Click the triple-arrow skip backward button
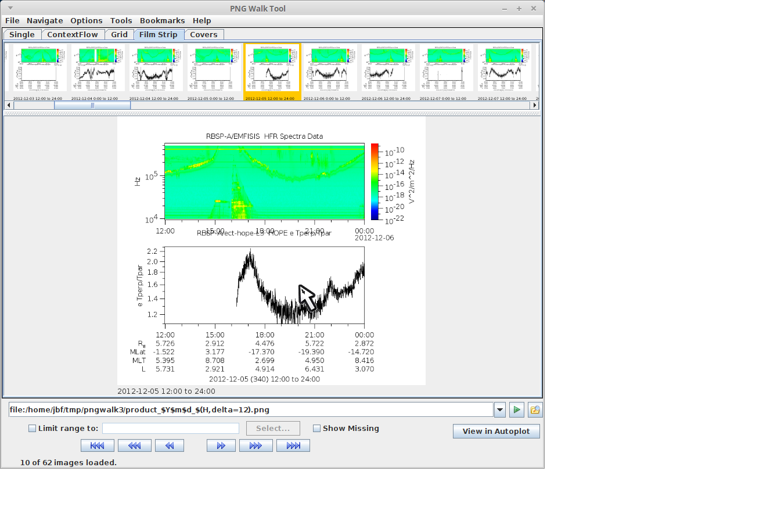 (x=134, y=445)
